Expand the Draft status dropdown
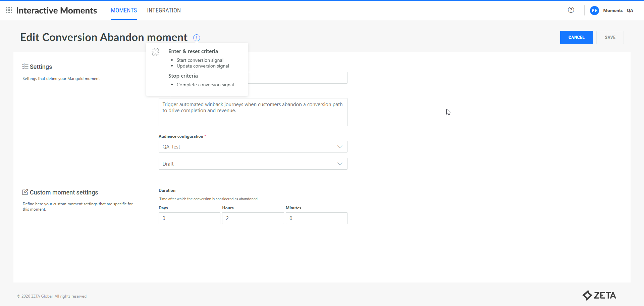 (253, 164)
